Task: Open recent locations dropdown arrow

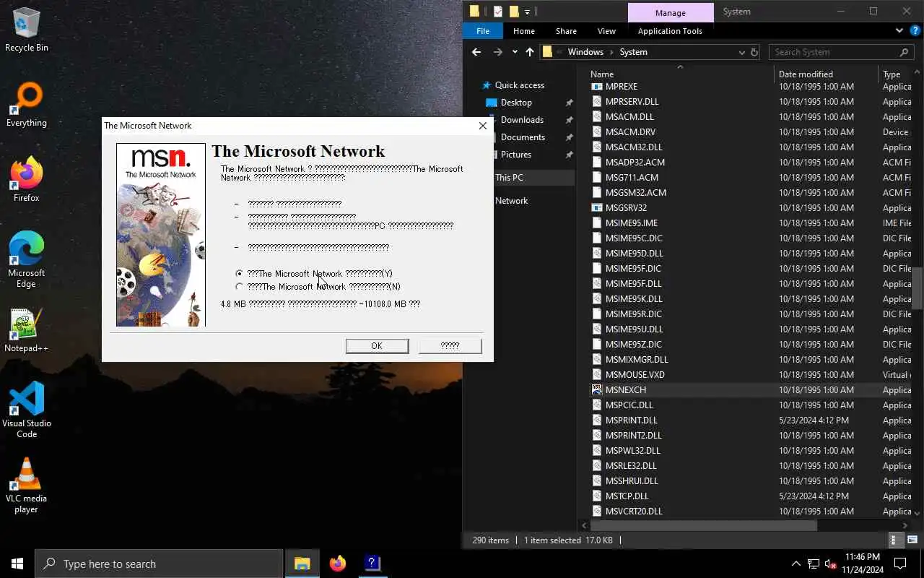Action: tap(515, 52)
